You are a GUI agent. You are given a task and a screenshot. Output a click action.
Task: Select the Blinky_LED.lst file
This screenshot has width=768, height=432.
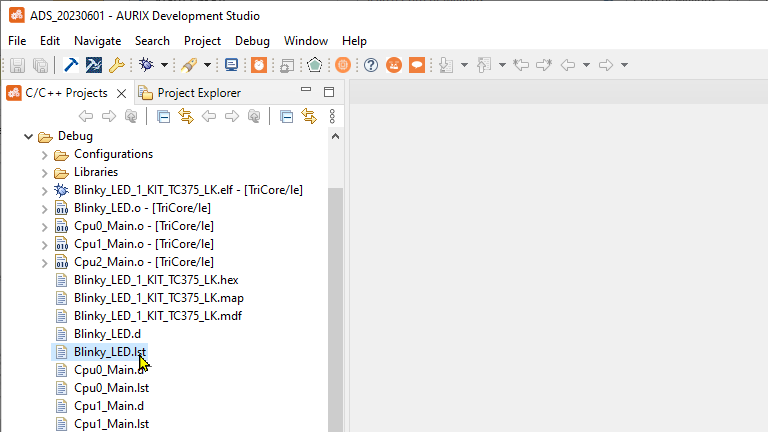110,352
